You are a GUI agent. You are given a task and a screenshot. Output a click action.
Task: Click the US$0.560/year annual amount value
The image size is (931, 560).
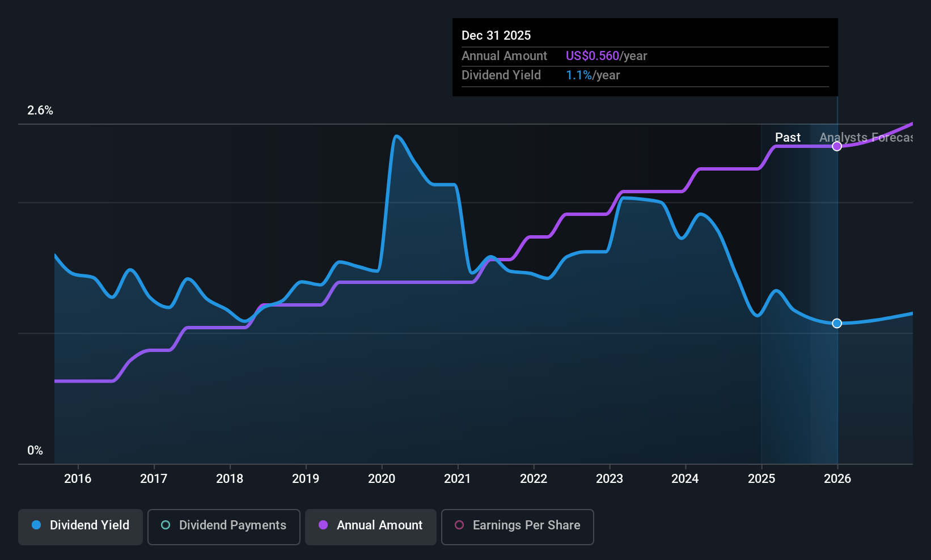(606, 56)
